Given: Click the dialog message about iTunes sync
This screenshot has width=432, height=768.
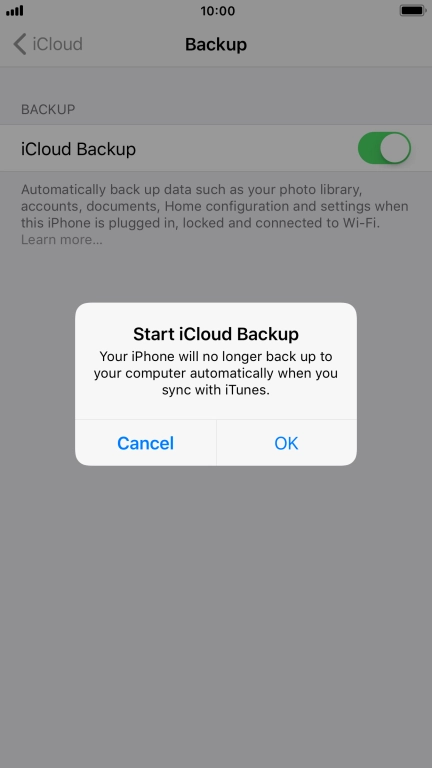Looking at the screenshot, I should coord(216,373).
